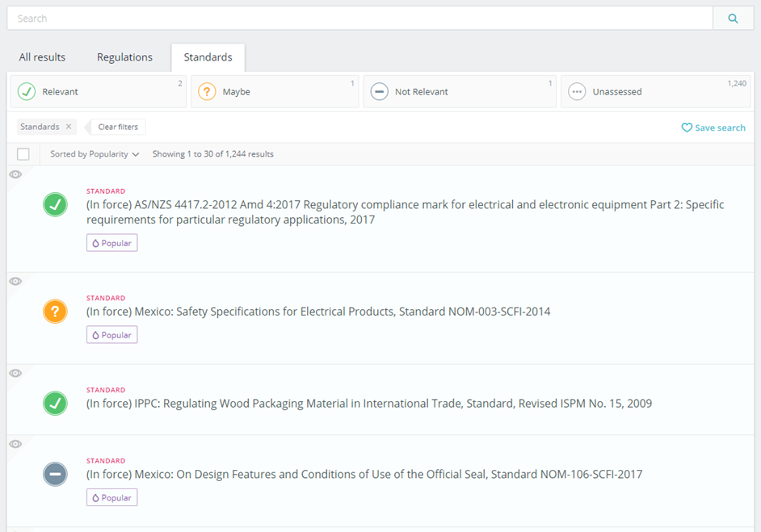Viewport: 761px width, 532px height.
Task: Switch to the Regulations tab
Action: [124, 57]
